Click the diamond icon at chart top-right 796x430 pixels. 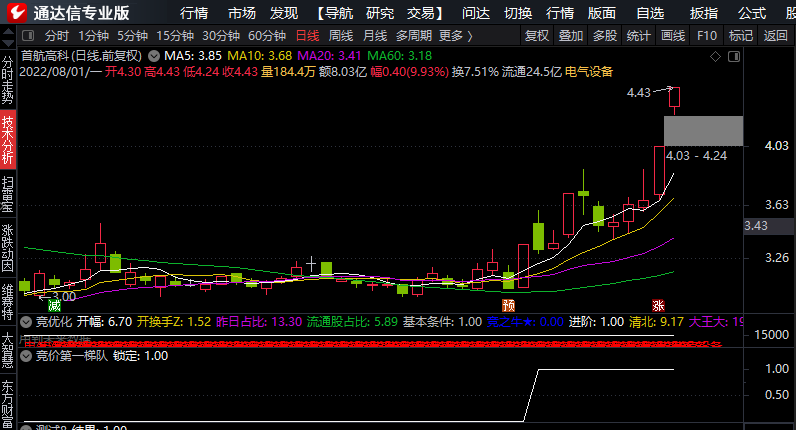click(x=715, y=56)
